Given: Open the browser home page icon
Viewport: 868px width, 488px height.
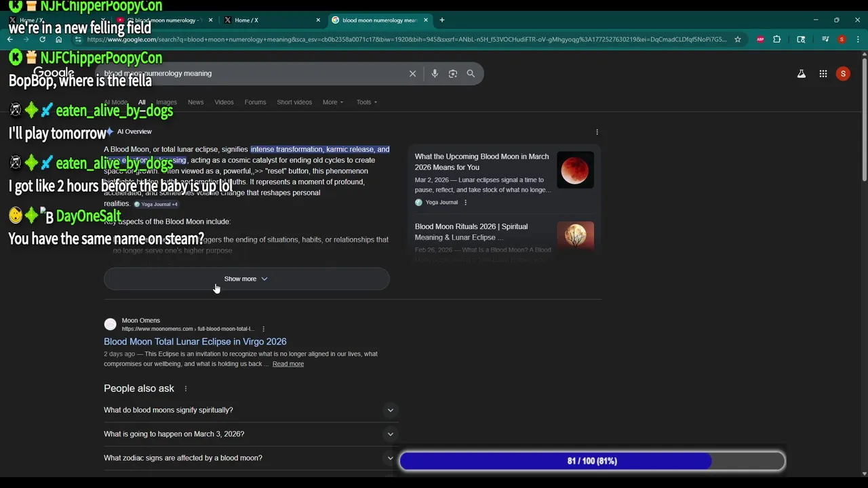Looking at the screenshot, I should [58, 39].
